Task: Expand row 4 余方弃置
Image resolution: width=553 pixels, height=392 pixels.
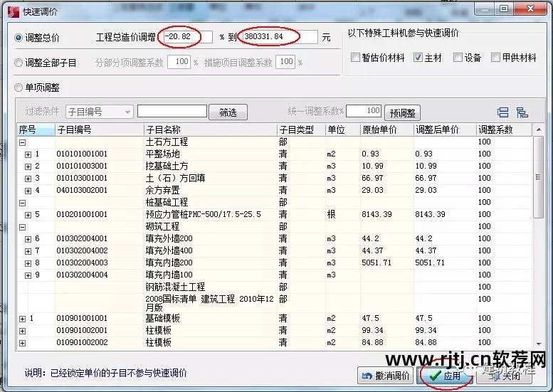Action: 28,191
